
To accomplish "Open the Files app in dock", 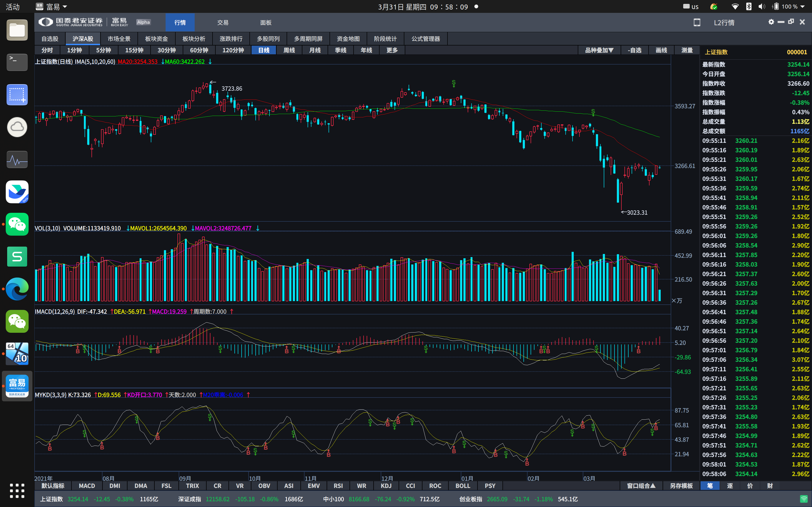I will point(17,30).
